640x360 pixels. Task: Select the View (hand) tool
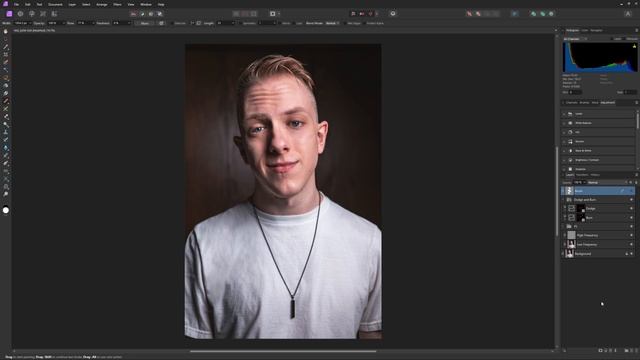(6, 31)
